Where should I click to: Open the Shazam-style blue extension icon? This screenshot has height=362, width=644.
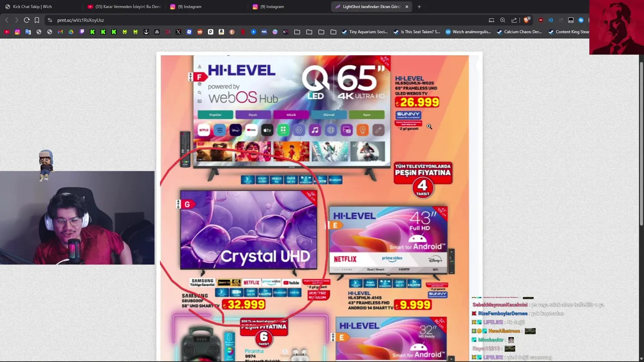(581, 20)
